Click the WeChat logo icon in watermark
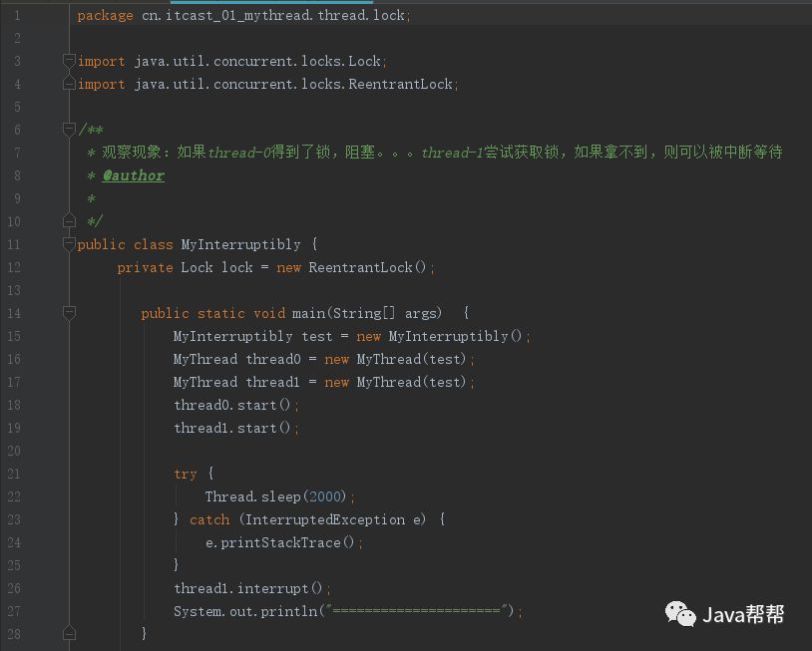Image resolution: width=812 pixels, height=651 pixels. click(680, 614)
